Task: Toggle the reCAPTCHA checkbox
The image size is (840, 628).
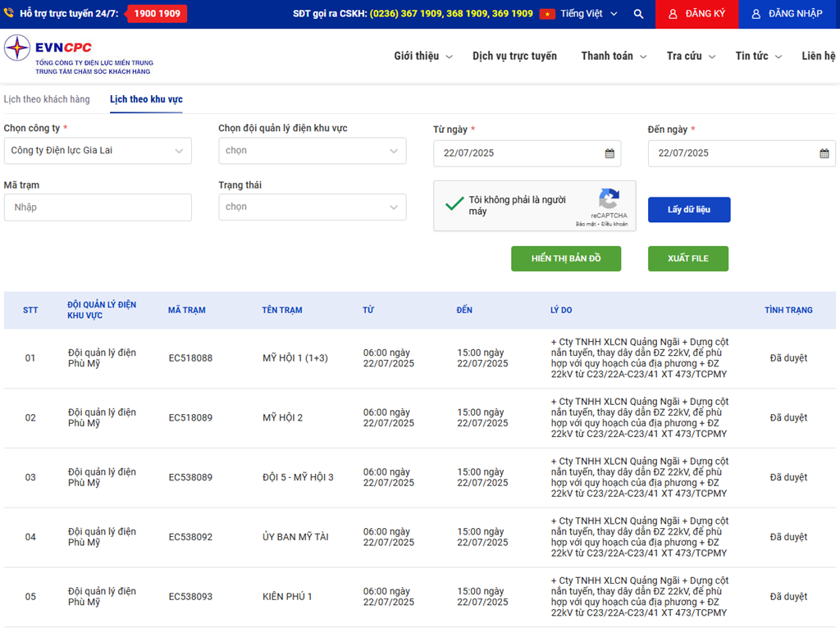Action: pyautogui.click(x=454, y=204)
